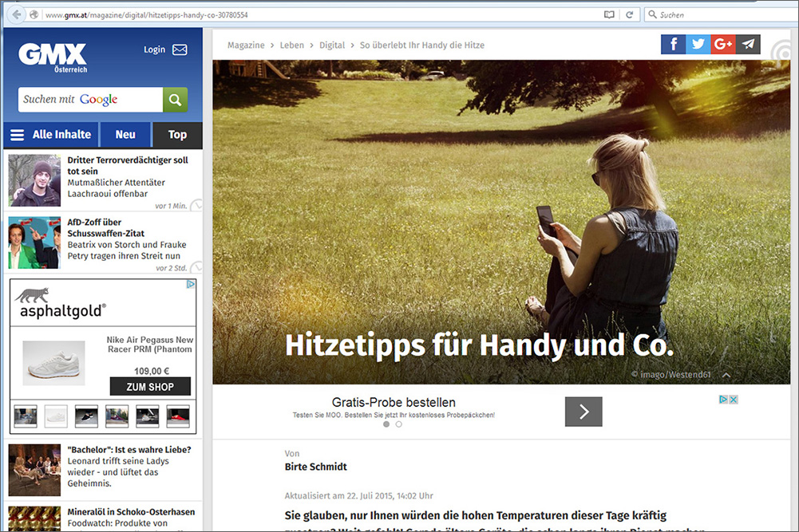Click the Bachelor news thumbnail

click(34, 470)
